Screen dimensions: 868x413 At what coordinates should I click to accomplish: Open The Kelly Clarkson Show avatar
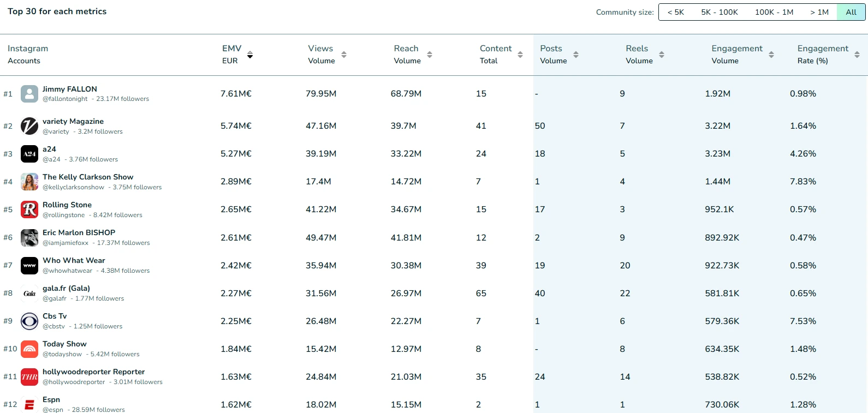point(29,182)
